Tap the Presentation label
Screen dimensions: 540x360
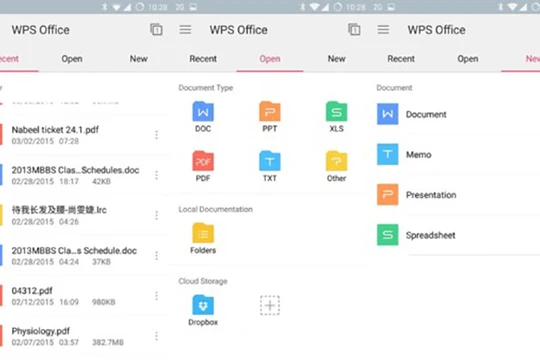(x=431, y=195)
